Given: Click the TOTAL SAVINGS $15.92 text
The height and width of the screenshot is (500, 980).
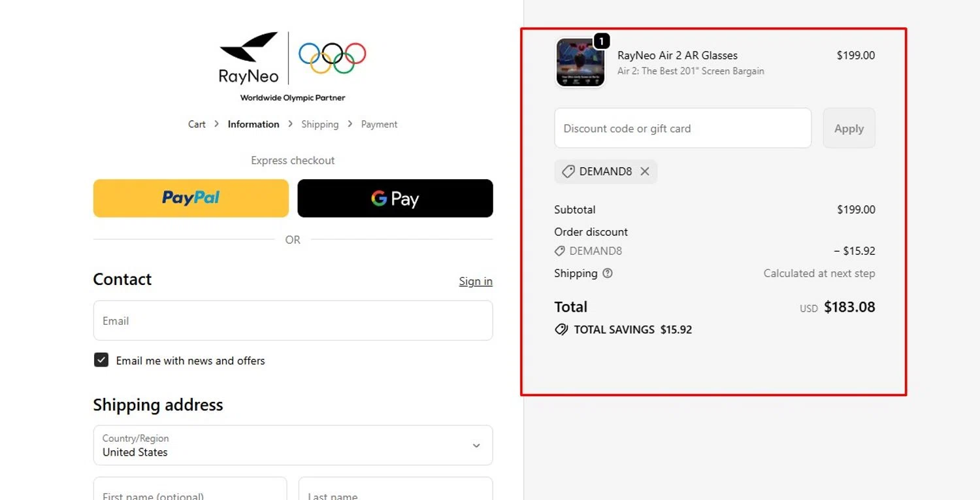Looking at the screenshot, I should (632, 329).
